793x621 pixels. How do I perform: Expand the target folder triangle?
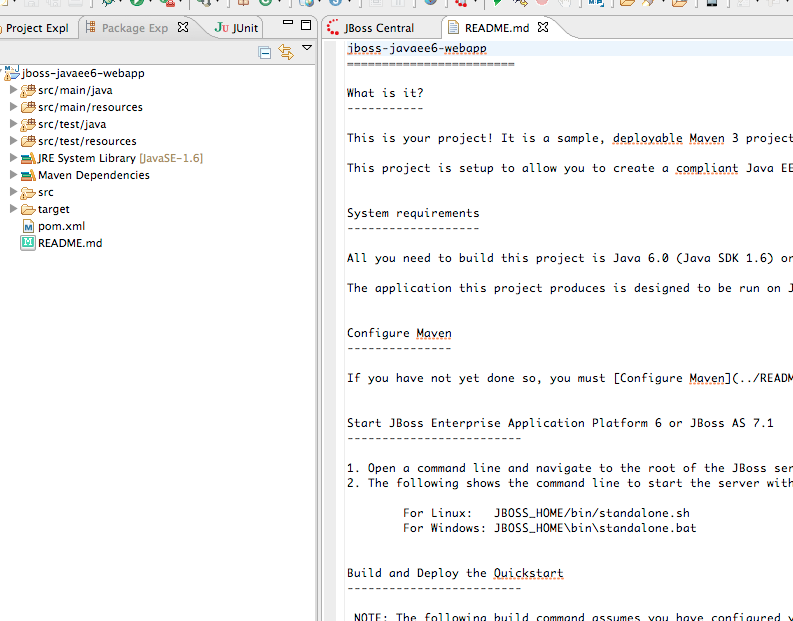[14, 209]
